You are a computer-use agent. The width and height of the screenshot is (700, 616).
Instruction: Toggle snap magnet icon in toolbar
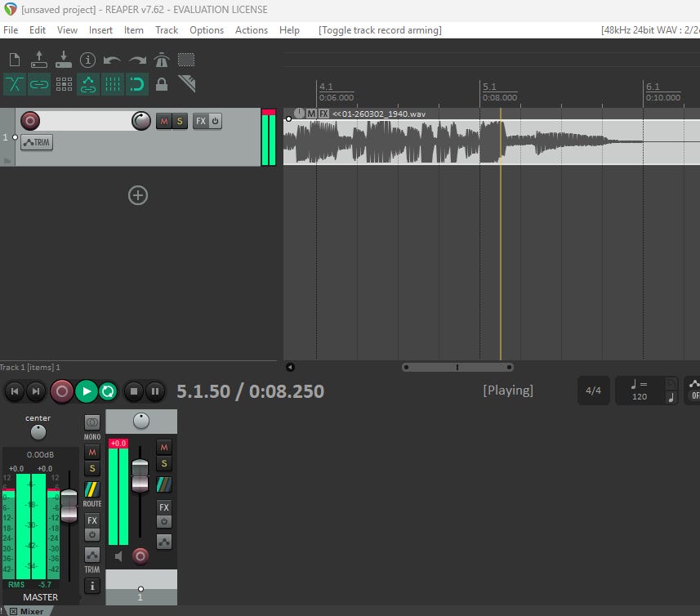137,83
